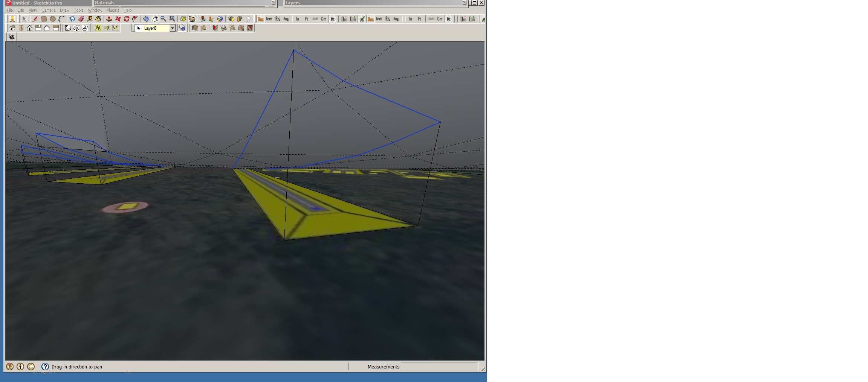Select the Sandbox Drape tool

tap(232, 28)
